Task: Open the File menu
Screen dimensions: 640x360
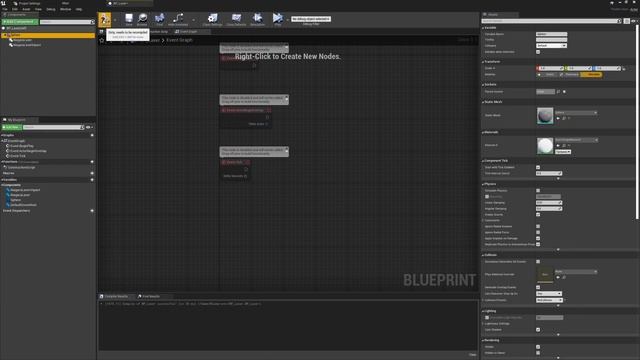Action: pos(5,9)
